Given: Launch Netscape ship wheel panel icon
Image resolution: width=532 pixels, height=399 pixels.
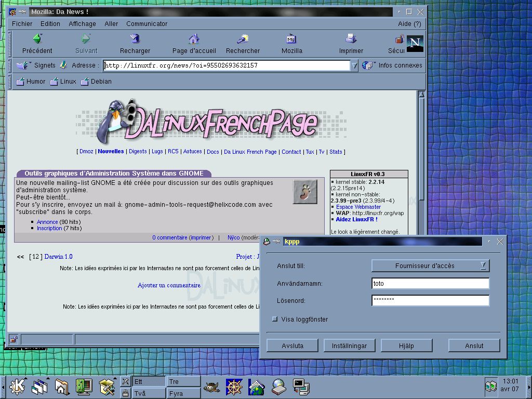Looking at the screenshot, I should [234, 387].
